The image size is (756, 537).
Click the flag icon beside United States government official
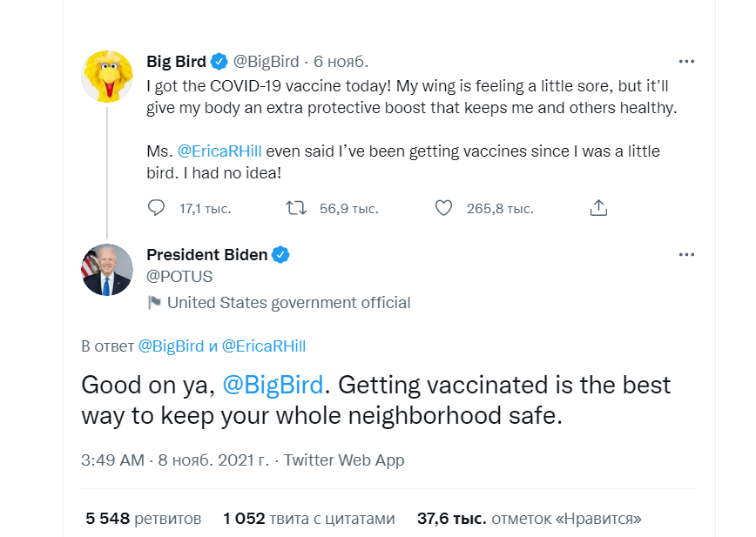[155, 303]
